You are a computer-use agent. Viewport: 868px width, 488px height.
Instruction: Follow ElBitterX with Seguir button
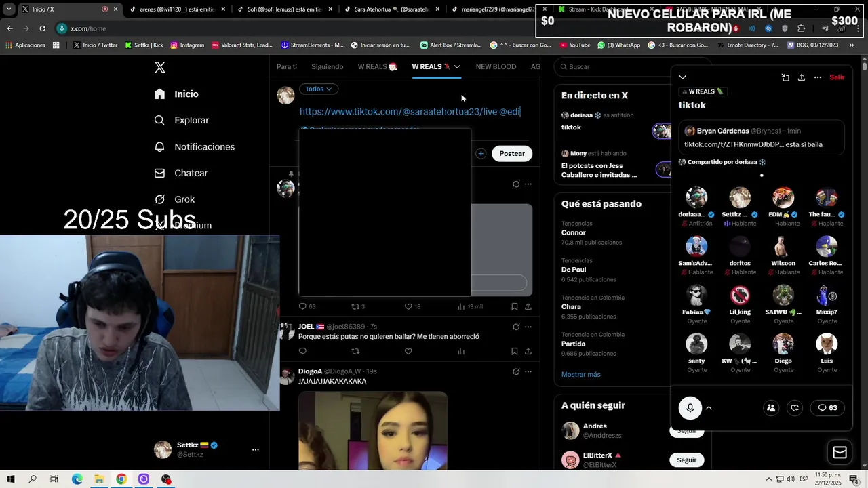coord(686,460)
